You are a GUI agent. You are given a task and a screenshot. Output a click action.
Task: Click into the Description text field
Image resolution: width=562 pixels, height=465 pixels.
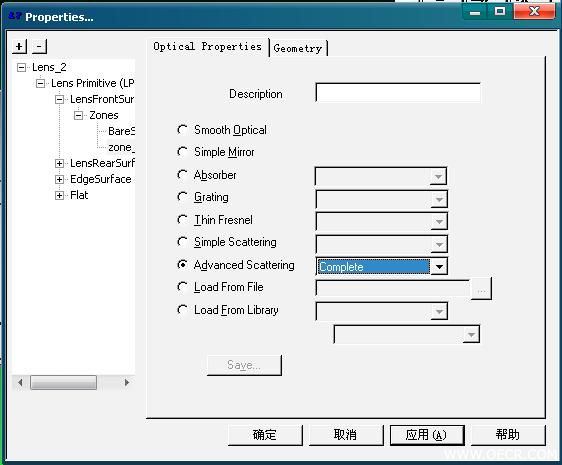click(x=398, y=93)
